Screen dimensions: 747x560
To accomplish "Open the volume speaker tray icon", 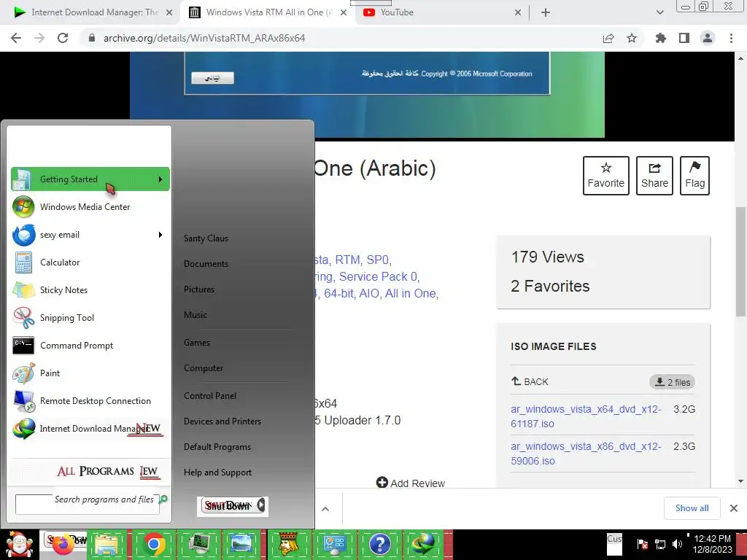I will pos(677,544).
